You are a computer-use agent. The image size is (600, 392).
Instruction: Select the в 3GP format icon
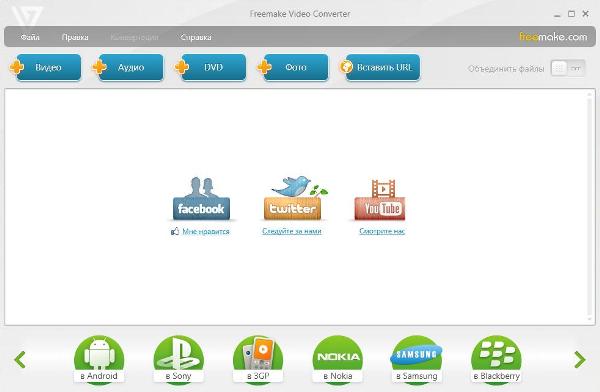pyautogui.click(x=258, y=359)
